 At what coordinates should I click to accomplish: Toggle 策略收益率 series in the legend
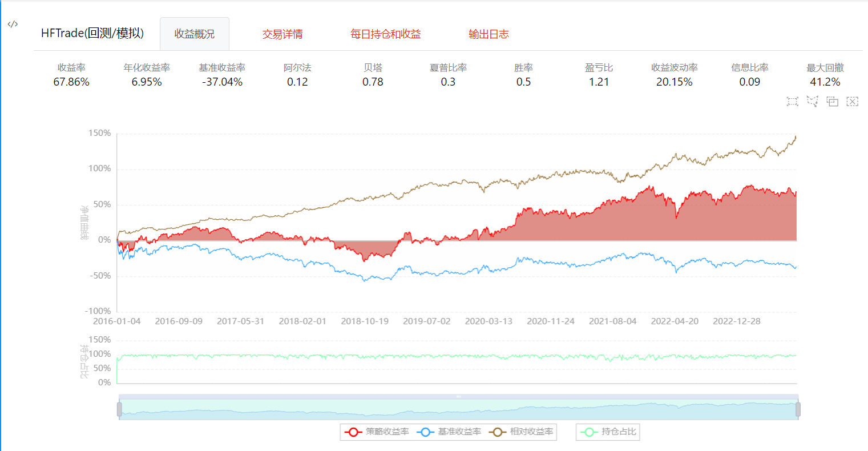pos(377,432)
